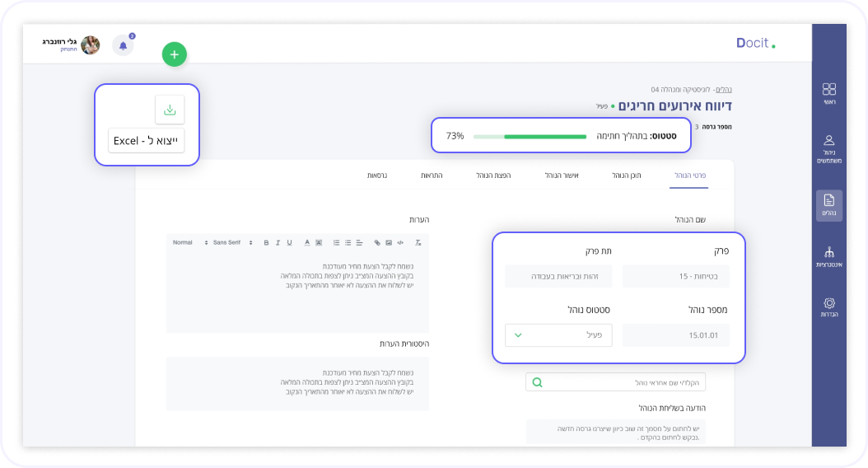Open הגדרות settings in sidebar

(828, 307)
